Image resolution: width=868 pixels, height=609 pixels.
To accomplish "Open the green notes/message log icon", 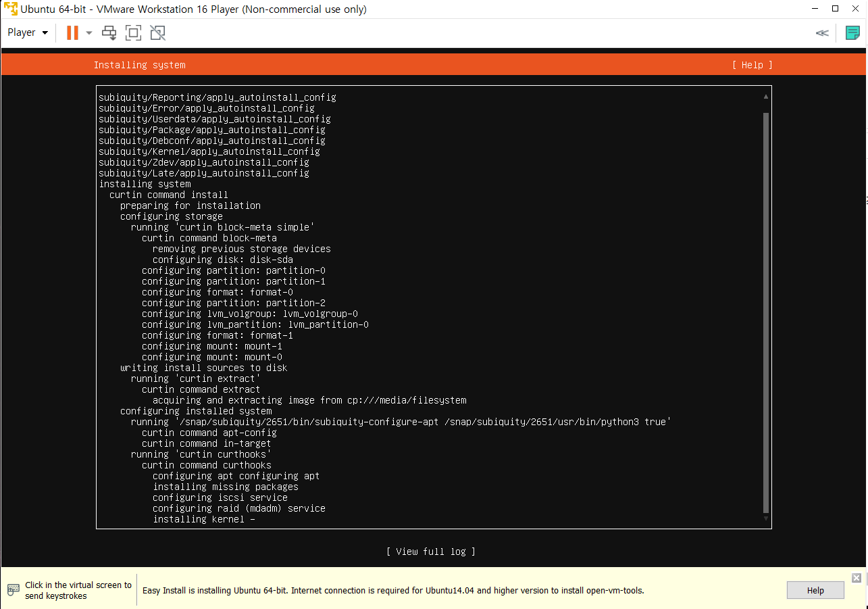I will (853, 32).
